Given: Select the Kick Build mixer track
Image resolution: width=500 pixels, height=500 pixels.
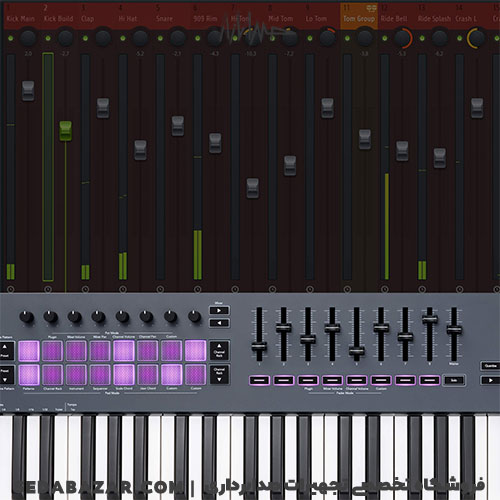Looking at the screenshot, I should click(58, 19).
